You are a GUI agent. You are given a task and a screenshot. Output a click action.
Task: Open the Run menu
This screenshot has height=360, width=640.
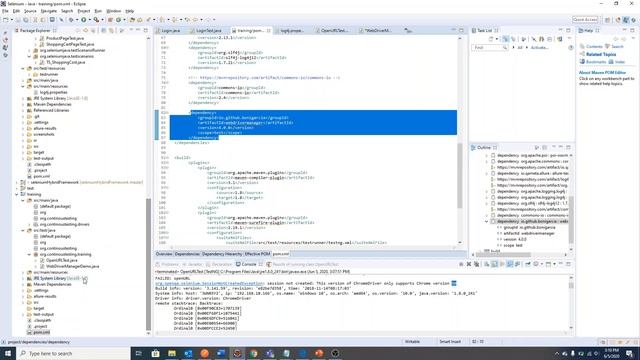(98, 11)
